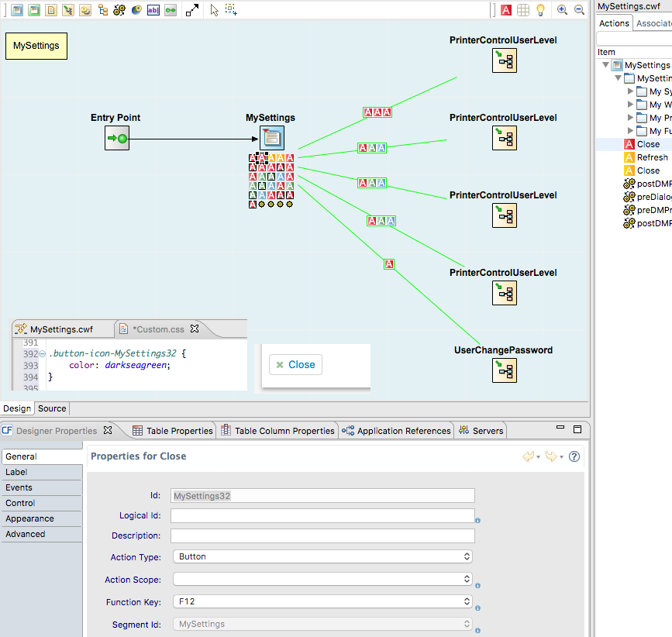
Task: Click the blue dialog window toolbar icon
Action: click(17, 10)
